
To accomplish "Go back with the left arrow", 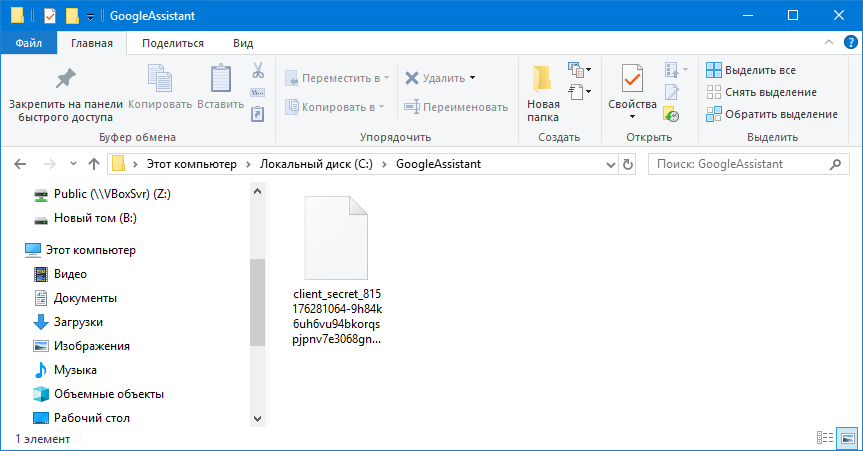I will [x=20, y=164].
